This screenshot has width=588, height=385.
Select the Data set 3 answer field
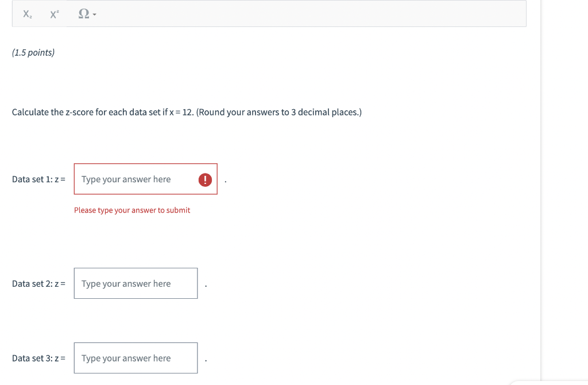point(136,358)
